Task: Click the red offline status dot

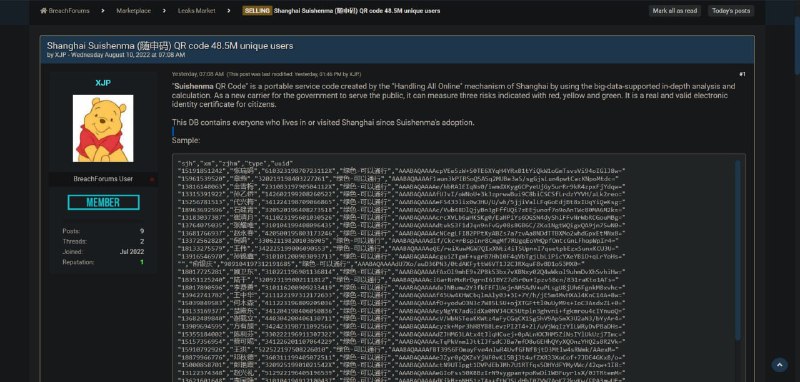Action: coord(151,179)
